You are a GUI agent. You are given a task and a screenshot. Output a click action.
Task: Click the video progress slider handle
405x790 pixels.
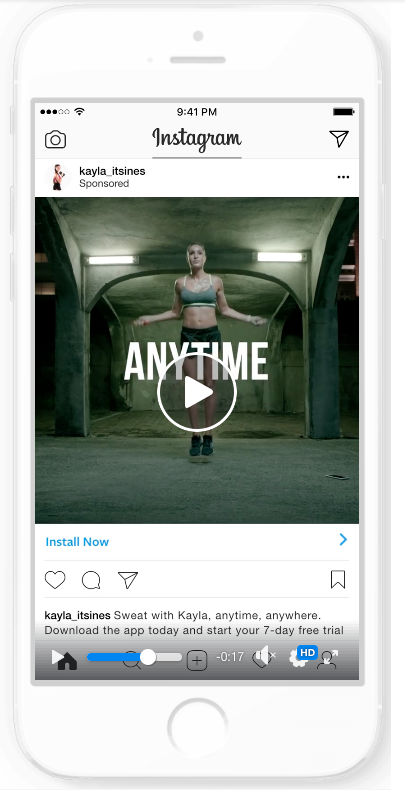[148, 657]
